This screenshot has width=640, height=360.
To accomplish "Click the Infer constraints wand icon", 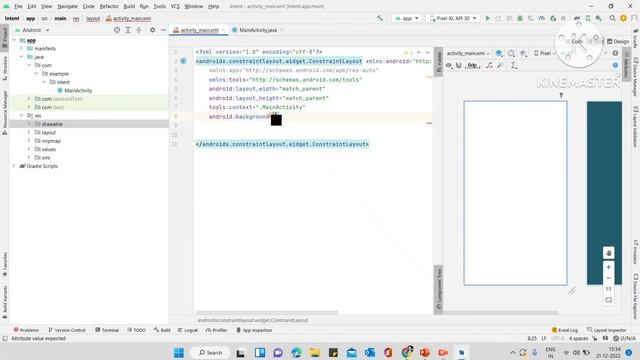I will pos(500,65).
